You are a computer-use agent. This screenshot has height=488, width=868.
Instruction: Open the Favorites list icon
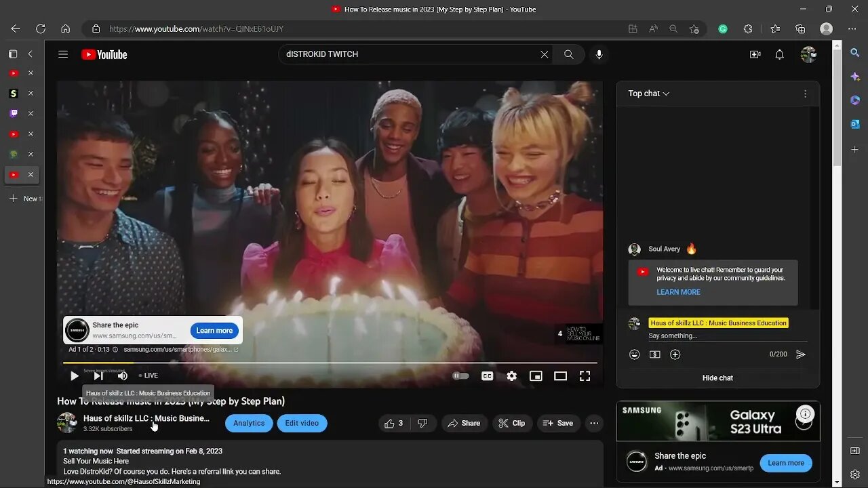[x=775, y=29]
